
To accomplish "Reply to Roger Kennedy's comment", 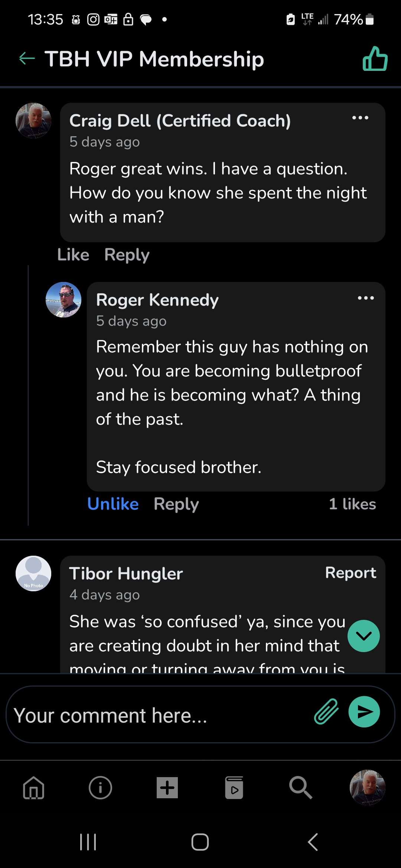I will [176, 504].
